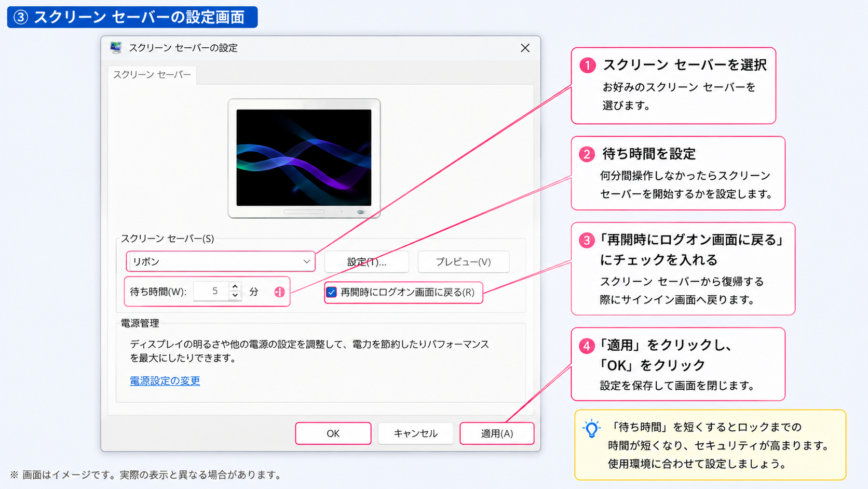
Task: Click the プレビュー(V) button
Action: (463, 262)
